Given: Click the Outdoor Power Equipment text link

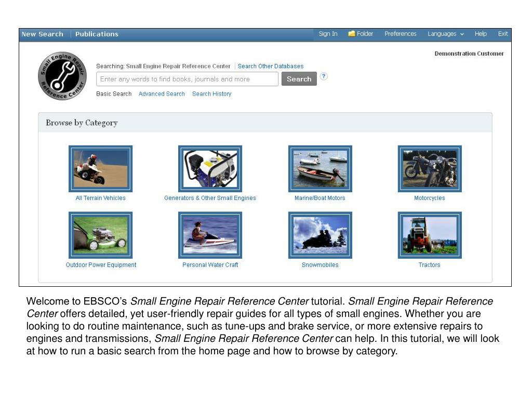Looking at the screenshot, I should click(x=101, y=264).
